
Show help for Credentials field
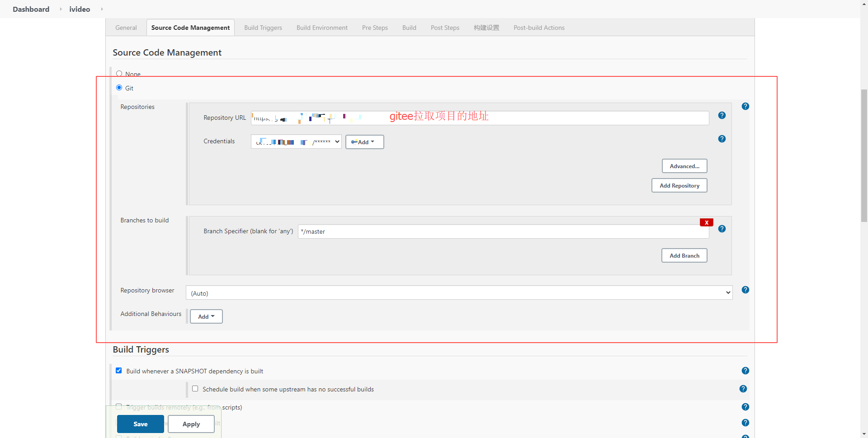coord(722,139)
